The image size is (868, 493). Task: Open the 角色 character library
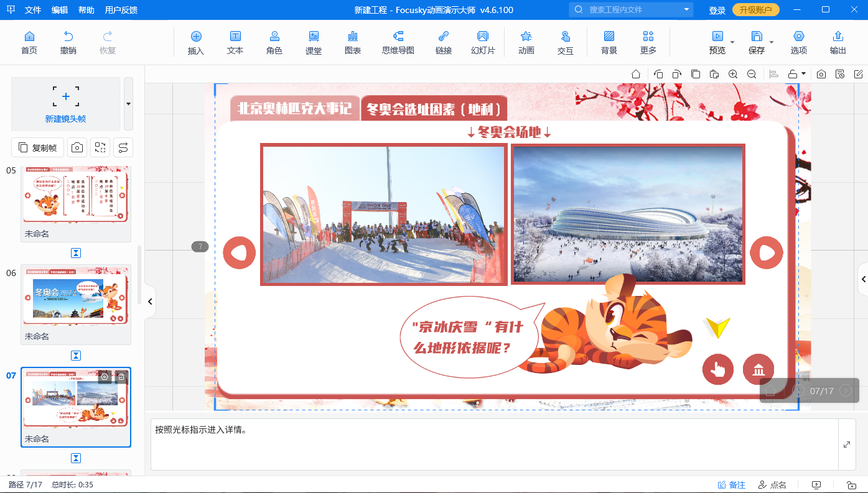(x=274, y=43)
